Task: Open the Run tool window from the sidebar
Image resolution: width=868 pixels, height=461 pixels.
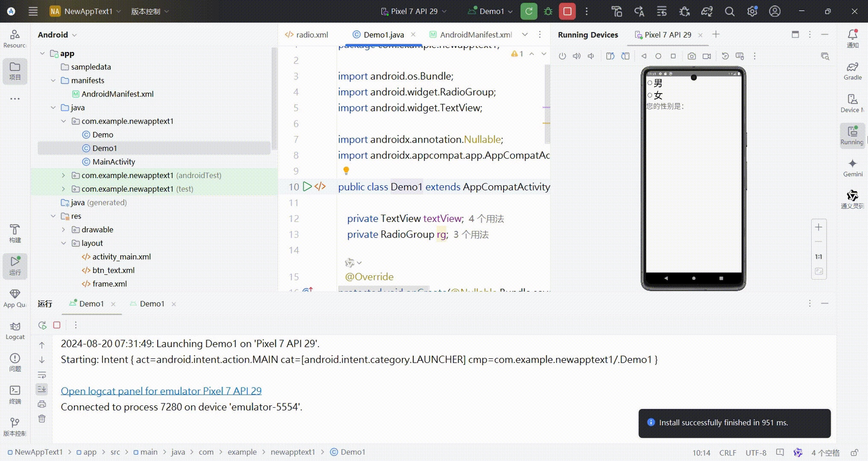Action: coord(15,266)
